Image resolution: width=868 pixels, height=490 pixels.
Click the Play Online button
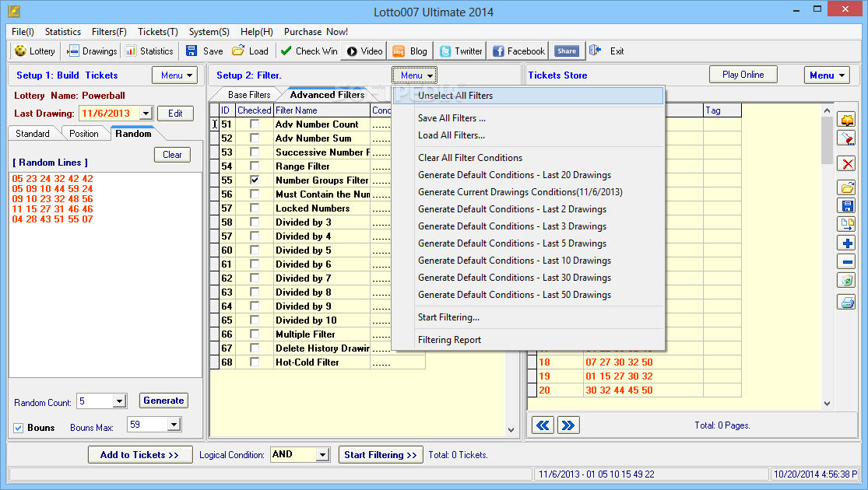(743, 75)
